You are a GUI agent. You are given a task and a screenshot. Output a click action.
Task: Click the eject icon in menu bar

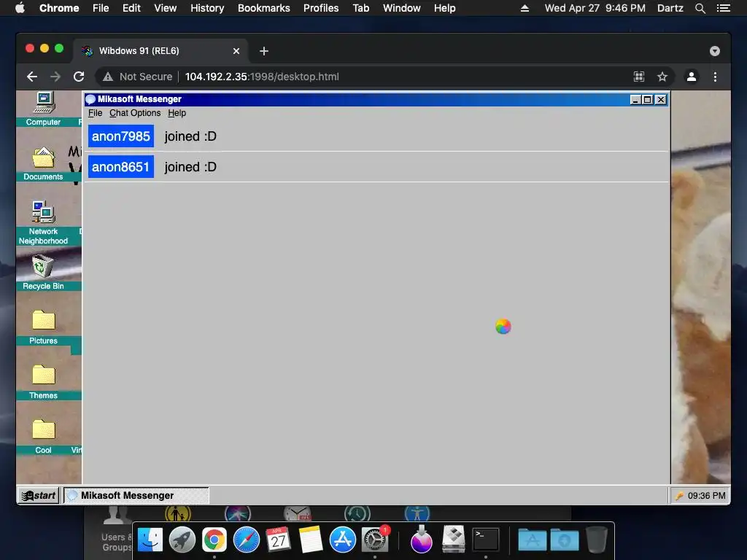525,8
